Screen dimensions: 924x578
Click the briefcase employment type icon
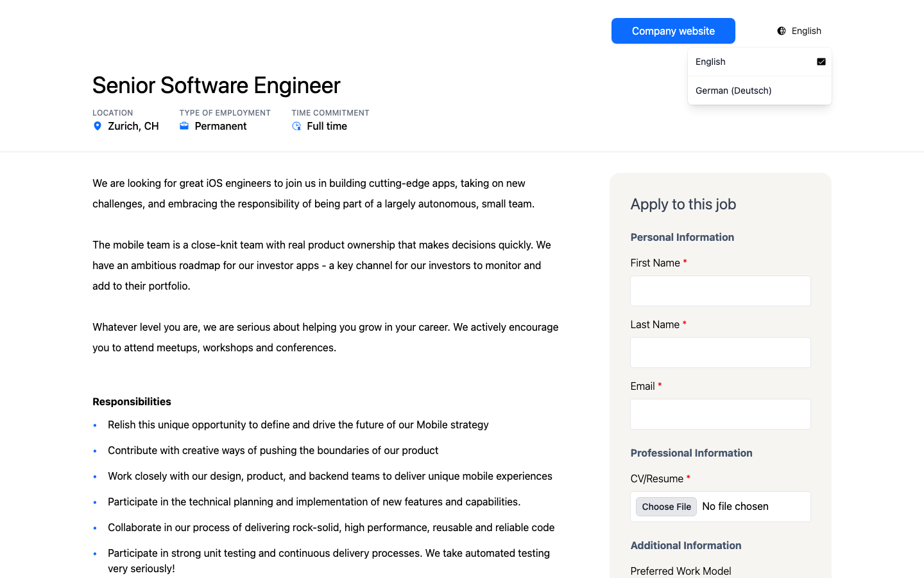[x=184, y=126]
